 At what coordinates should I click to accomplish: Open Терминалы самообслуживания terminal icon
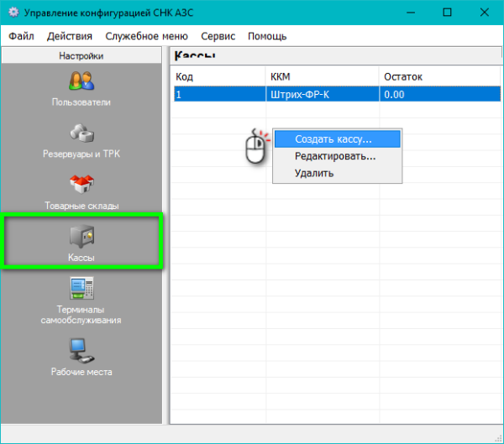(x=81, y=290)
